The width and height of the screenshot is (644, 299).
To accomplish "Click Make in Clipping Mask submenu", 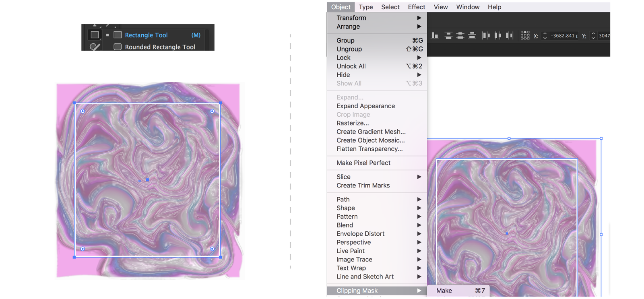I will pyautogui.click(x=444, y=291).
